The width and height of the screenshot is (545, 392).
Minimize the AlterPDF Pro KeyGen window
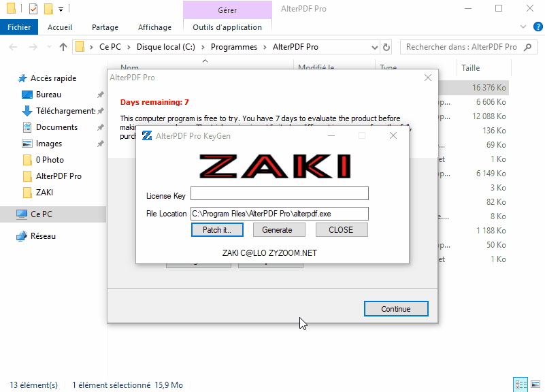[x=331, y=135]
